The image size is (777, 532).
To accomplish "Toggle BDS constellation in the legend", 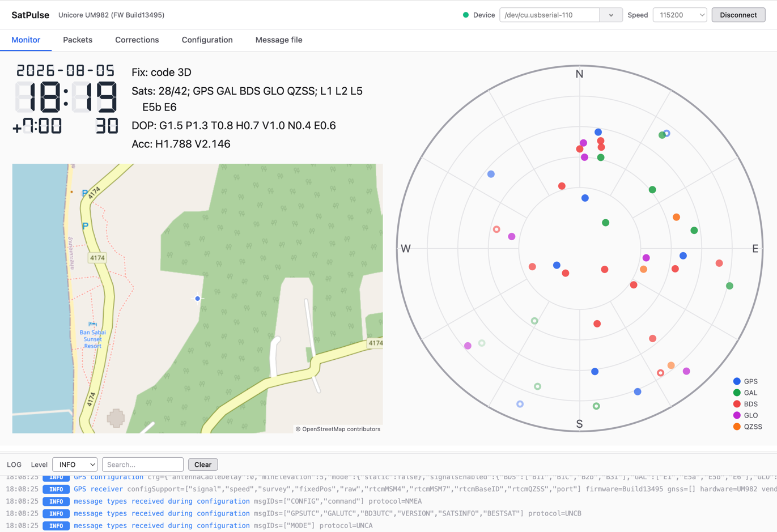I will pos(745,404).
